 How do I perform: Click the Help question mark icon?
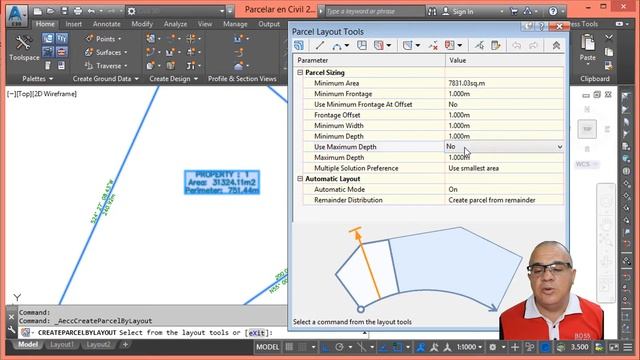(553, 11)
